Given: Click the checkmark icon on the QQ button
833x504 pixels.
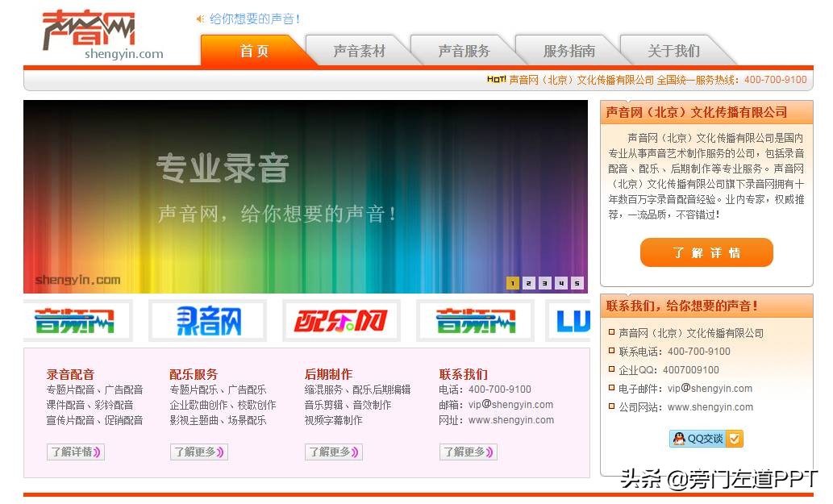Looking at the screenshot, I should point(735,439).
